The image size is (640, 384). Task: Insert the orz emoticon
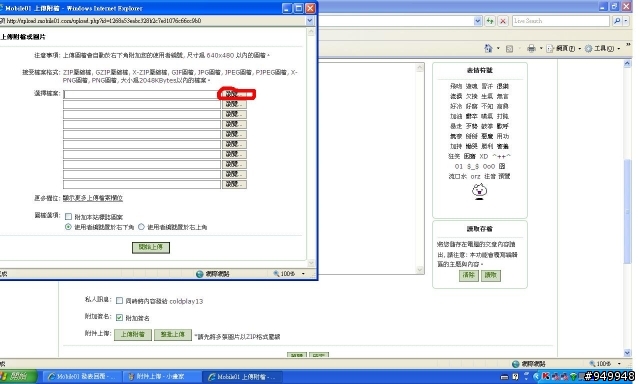click(x=476, y=176)
